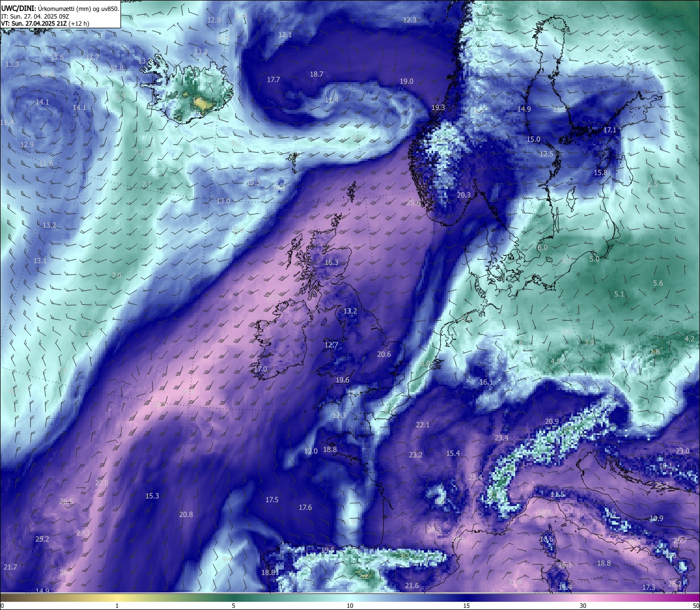Click the VT valid time 21Z (+12 h)
The image size is (700, 610).
(45, 24)
